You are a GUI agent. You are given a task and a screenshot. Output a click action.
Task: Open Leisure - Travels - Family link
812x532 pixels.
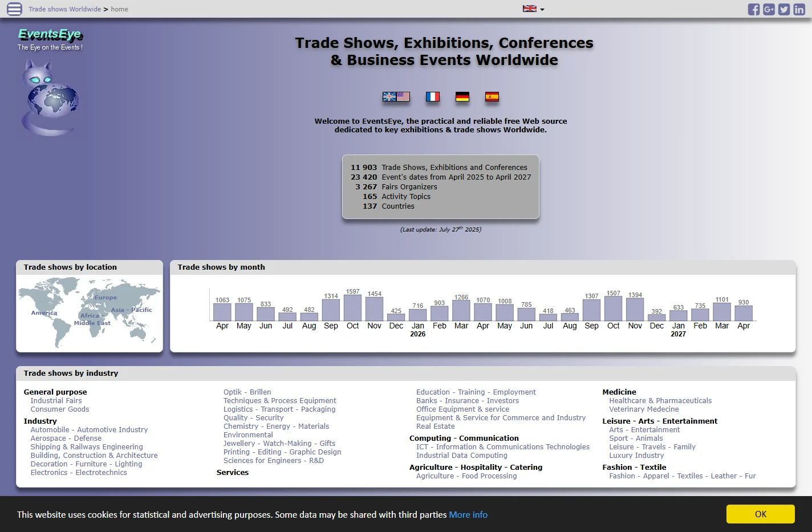point(652,447)
